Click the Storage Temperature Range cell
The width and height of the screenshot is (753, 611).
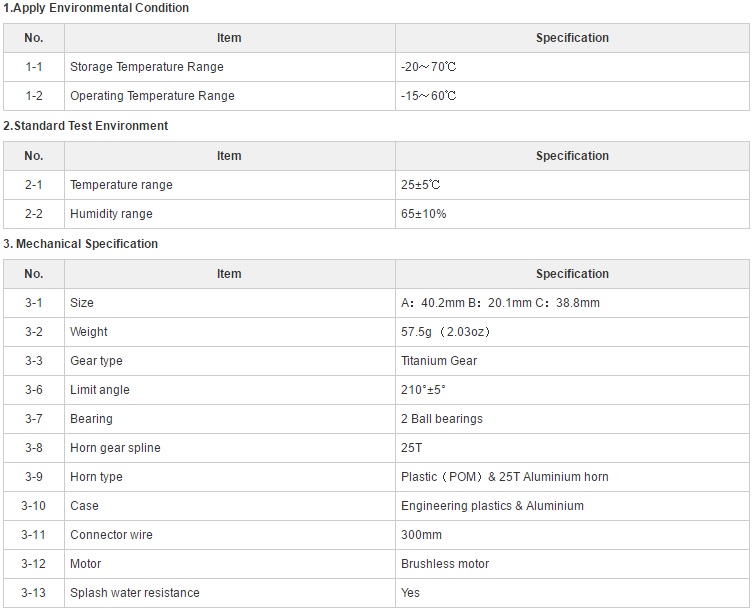(x=230, y=67)
